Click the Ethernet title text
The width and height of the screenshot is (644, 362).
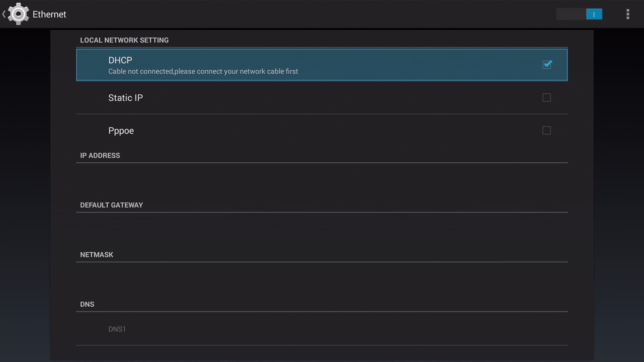coord(49,14)
